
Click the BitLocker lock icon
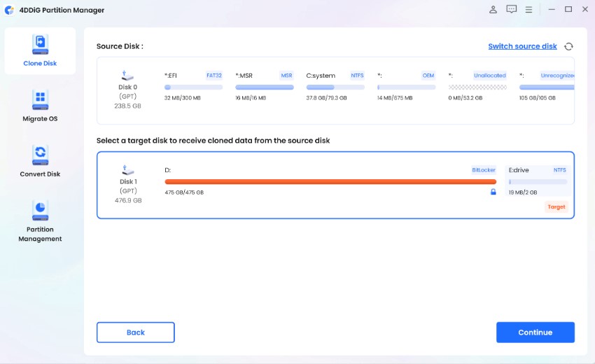coord(493,192)
